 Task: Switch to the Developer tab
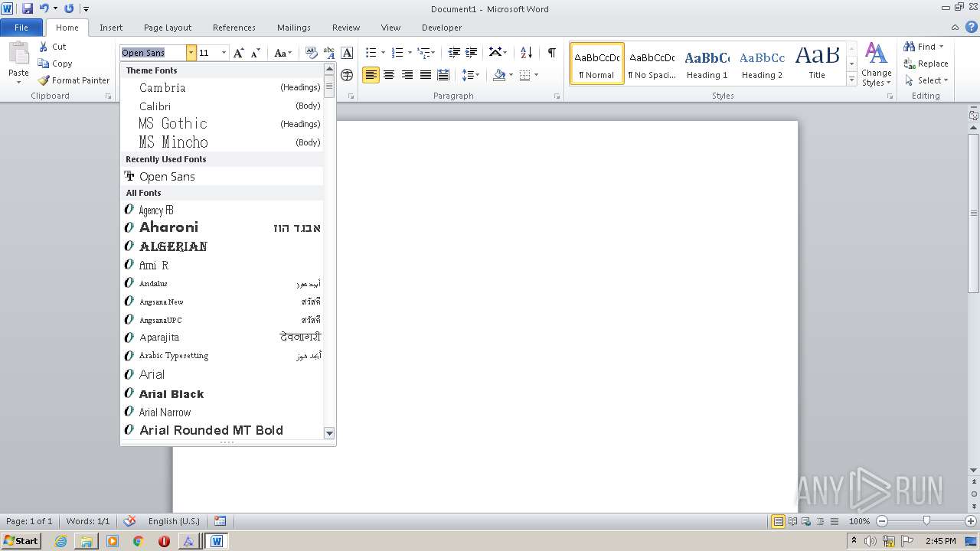tap(442, 28)
